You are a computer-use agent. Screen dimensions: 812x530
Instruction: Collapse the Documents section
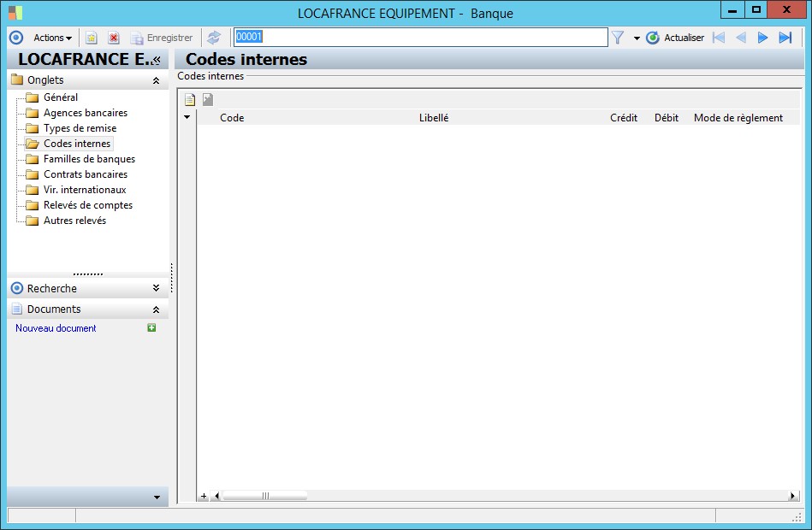(x=156, y=309)
